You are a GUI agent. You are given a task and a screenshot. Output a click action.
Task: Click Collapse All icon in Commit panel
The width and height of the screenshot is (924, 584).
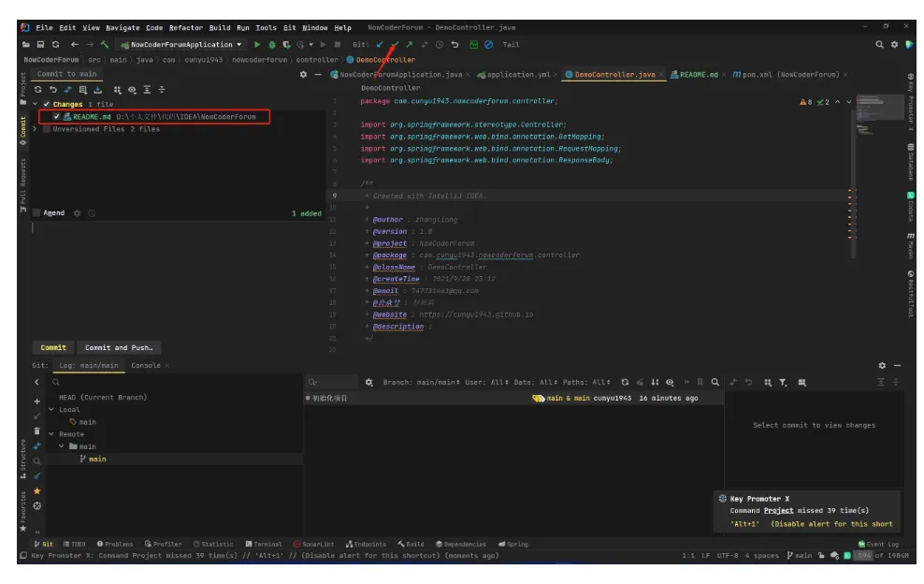pos(162,90)
